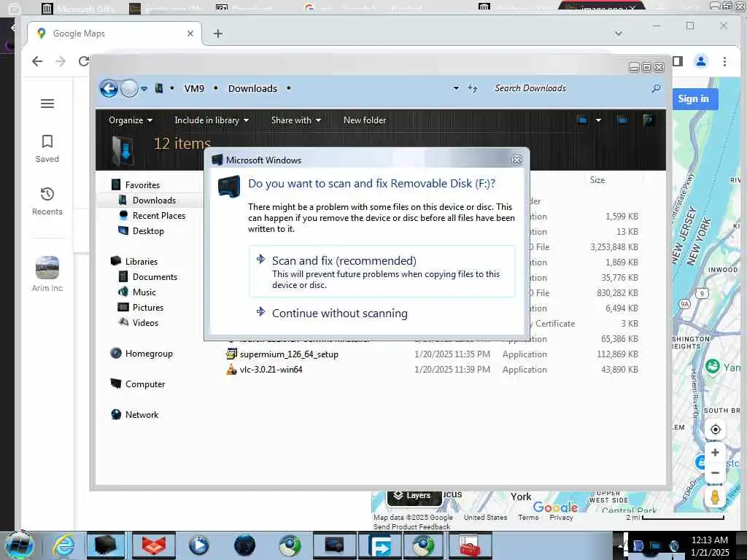This screenshot has height=560, width=747.
Task: Open the browser three-dot menu
Action: [724, 61]
